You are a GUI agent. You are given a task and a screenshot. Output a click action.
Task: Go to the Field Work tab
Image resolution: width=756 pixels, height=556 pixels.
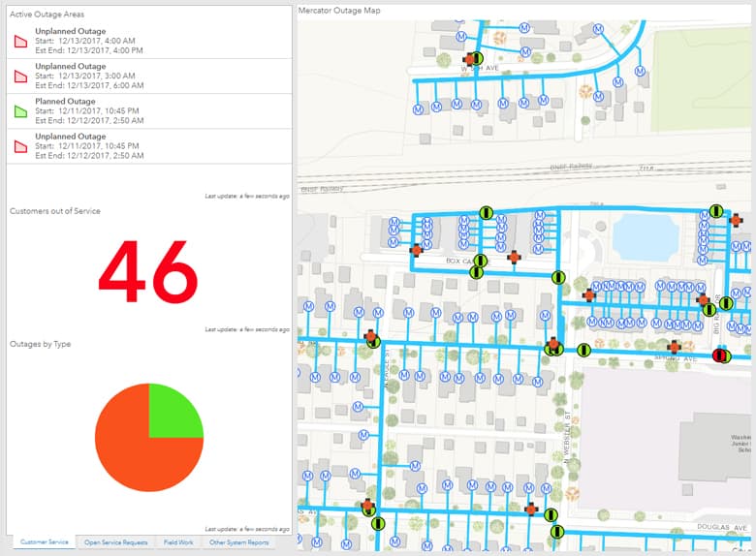pyautogui.click(x=177, y=542)
